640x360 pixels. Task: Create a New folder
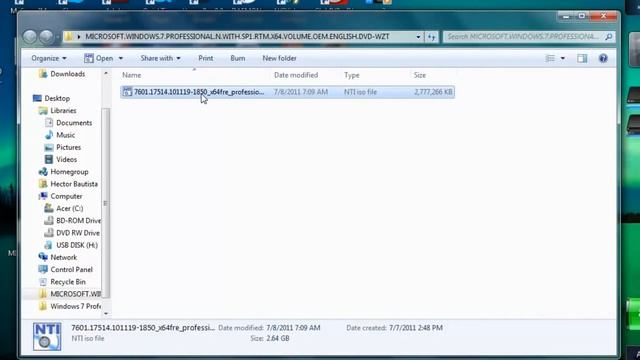point(279,58)
